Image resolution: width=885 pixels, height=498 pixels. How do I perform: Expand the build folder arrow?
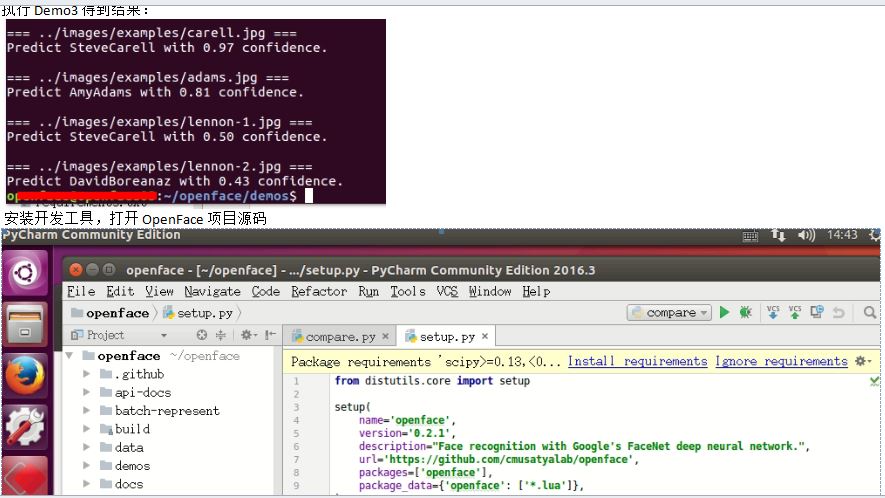(x=86, y=429)
